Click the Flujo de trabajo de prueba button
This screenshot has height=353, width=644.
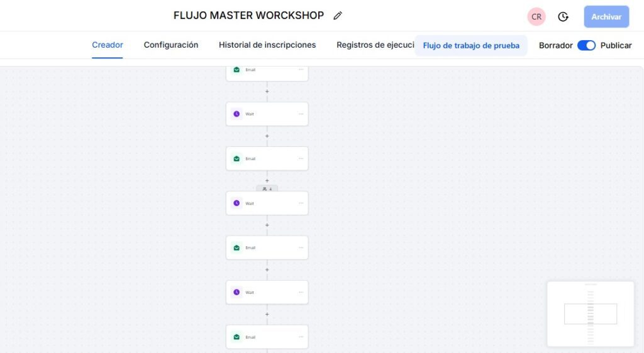point(471,46)
